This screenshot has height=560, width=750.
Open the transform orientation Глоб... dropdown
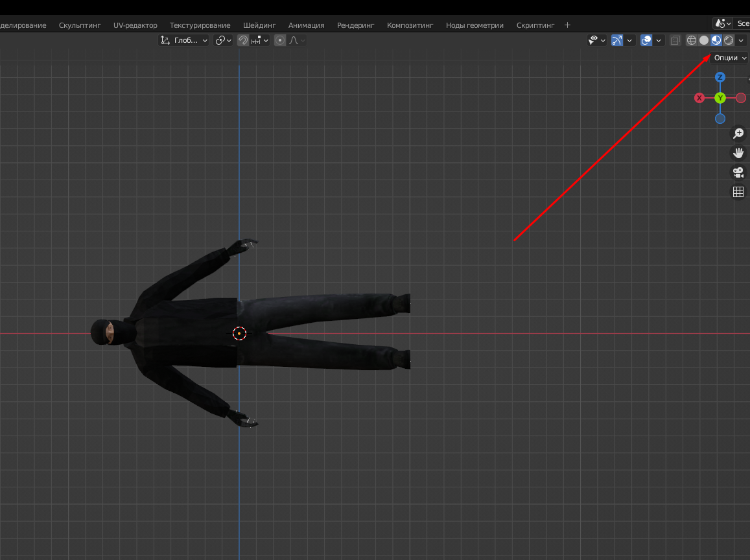coord(184,40)
